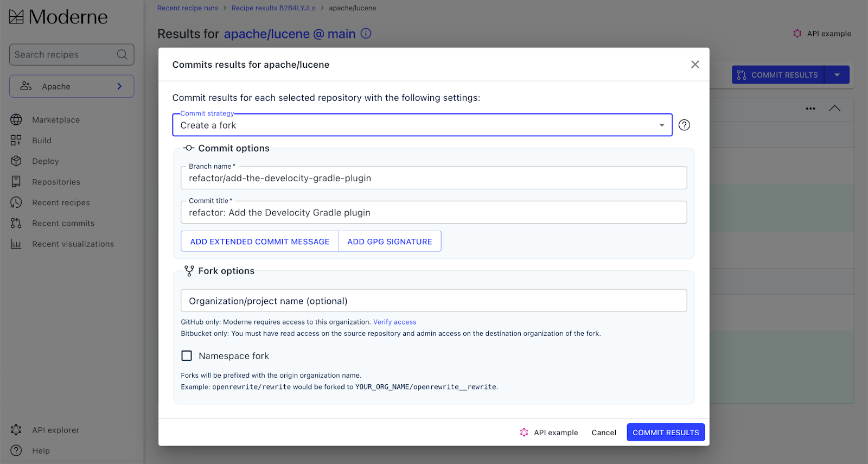Go to Build in the sidebar
Screen dimensions: 868x464
(x=42, y=141)
